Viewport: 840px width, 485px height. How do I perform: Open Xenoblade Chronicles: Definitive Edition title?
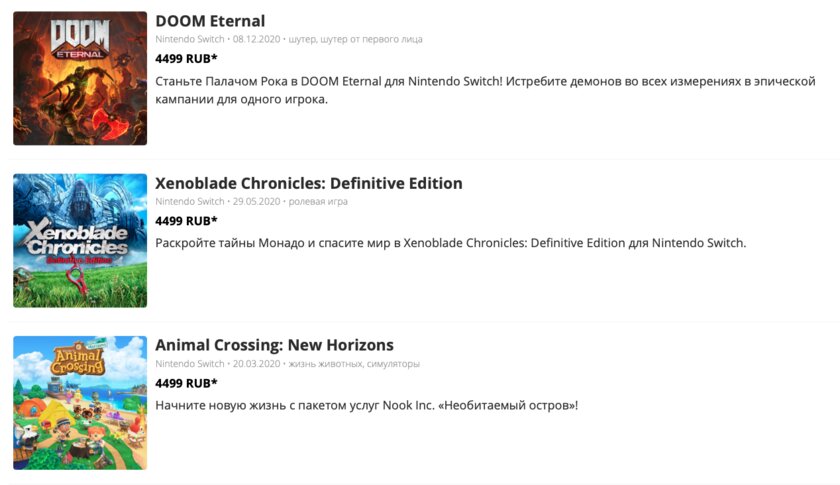click(309, 183)
